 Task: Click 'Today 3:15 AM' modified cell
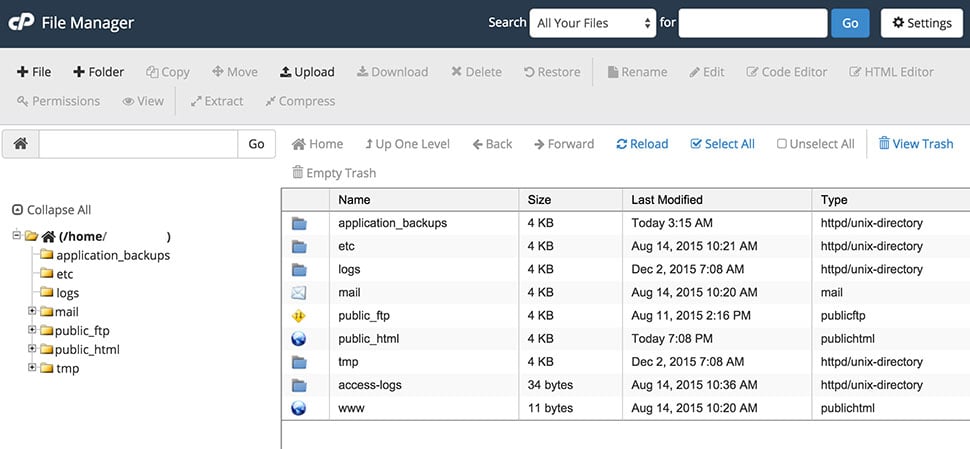pos(672,223)
